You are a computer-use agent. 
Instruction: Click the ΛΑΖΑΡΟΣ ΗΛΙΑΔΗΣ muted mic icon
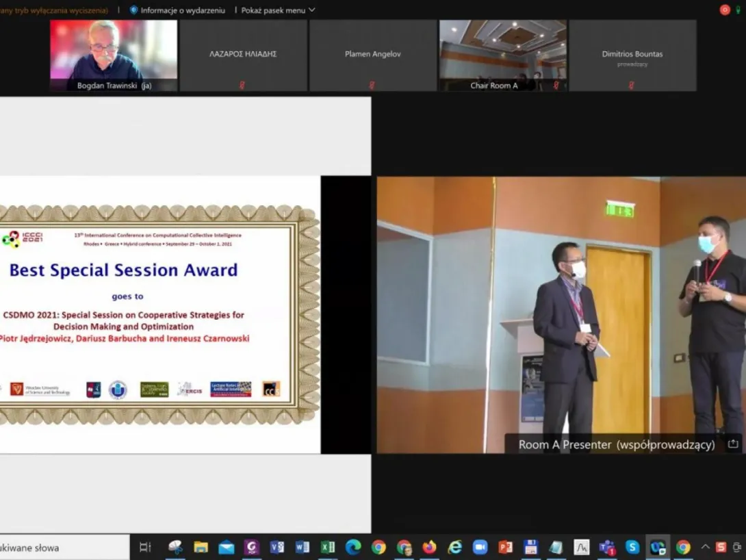click(x=242, y=86)
